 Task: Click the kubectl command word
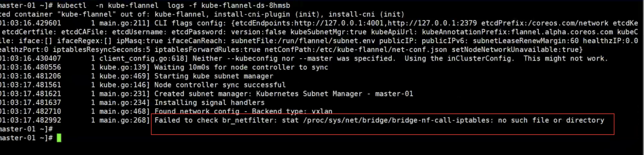point(72,5)
